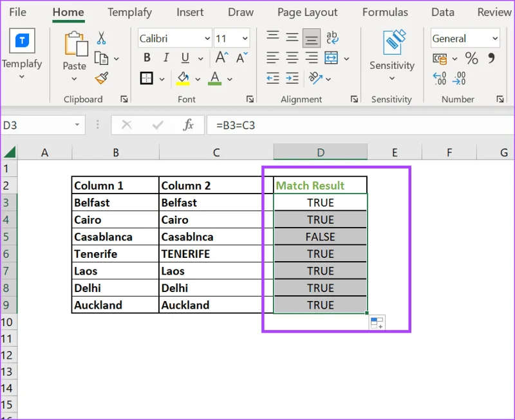
Task: Open Auto Fill Options button
Action: click(377, 322)
